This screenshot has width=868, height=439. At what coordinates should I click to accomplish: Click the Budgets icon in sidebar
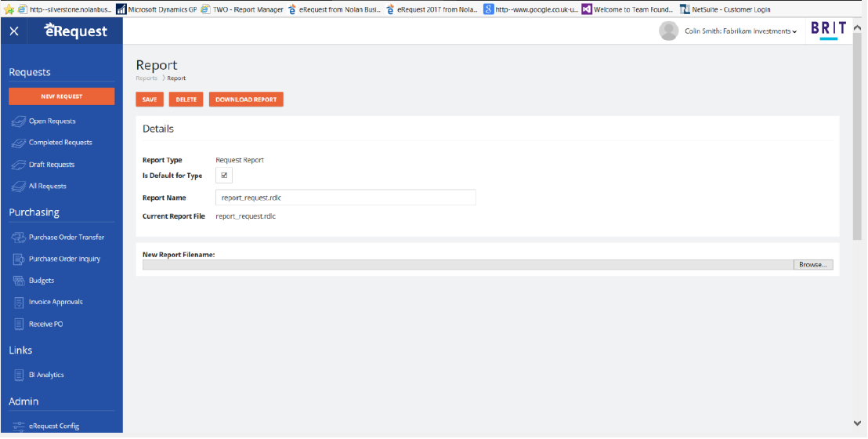(x=19, y=281)
